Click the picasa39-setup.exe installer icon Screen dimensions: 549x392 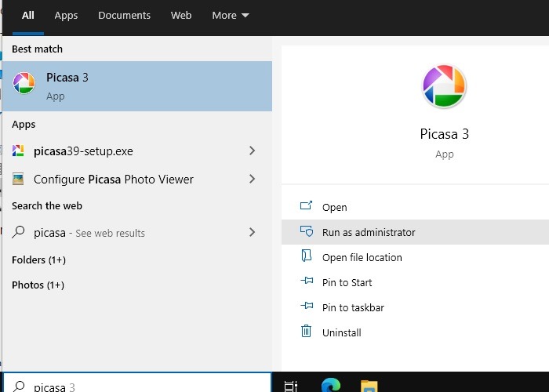click(x=18, y=151)
